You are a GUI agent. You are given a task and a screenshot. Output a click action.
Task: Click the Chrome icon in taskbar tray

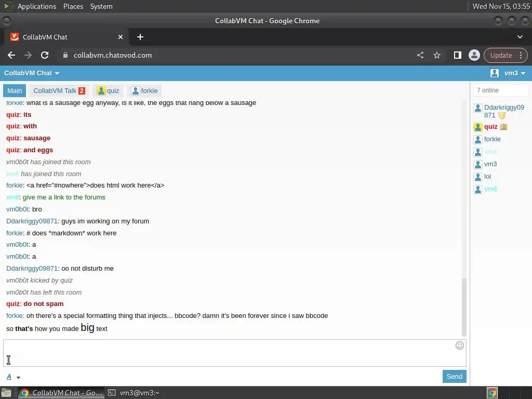[492, 393]
